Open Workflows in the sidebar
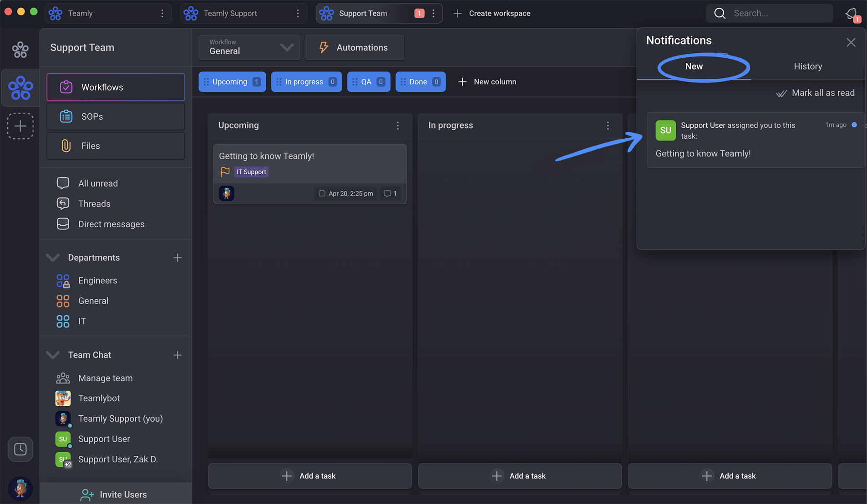867x504 pixels. tap(116, 87)
